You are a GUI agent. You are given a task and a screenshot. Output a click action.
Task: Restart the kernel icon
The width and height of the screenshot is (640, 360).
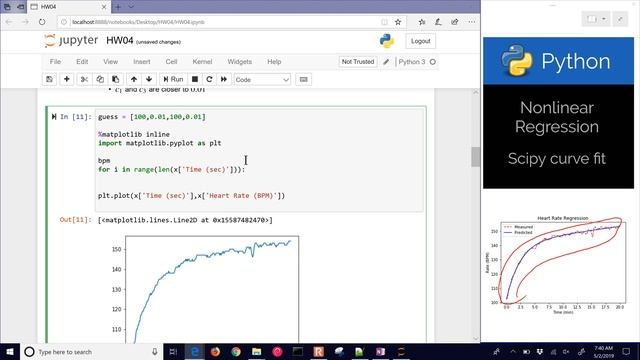coord(209,79)
